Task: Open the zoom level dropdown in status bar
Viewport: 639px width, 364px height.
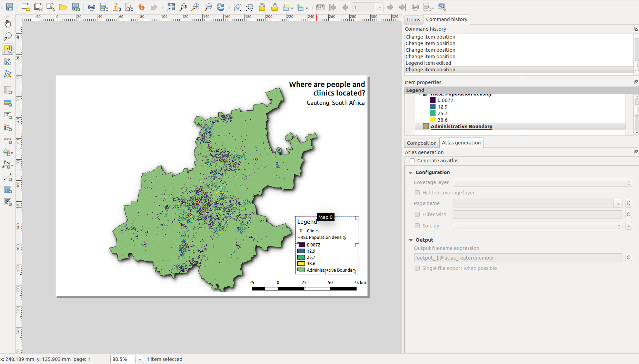Action: (140, 359)
